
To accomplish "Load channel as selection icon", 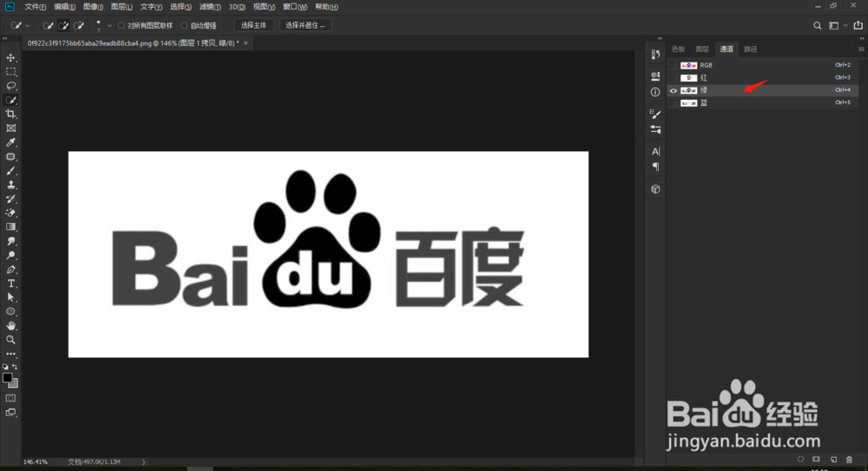I will 800,460.
